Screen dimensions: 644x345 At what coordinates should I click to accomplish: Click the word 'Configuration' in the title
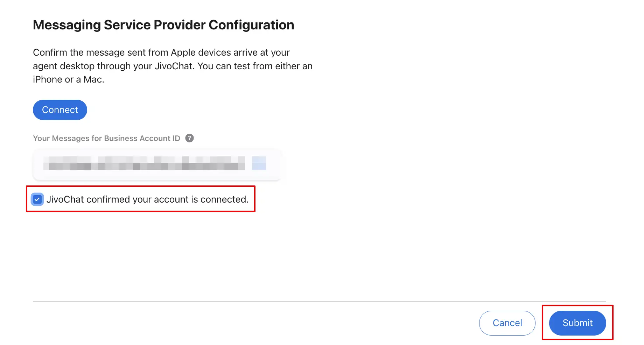pyautogui.click(x=251, y=25)
